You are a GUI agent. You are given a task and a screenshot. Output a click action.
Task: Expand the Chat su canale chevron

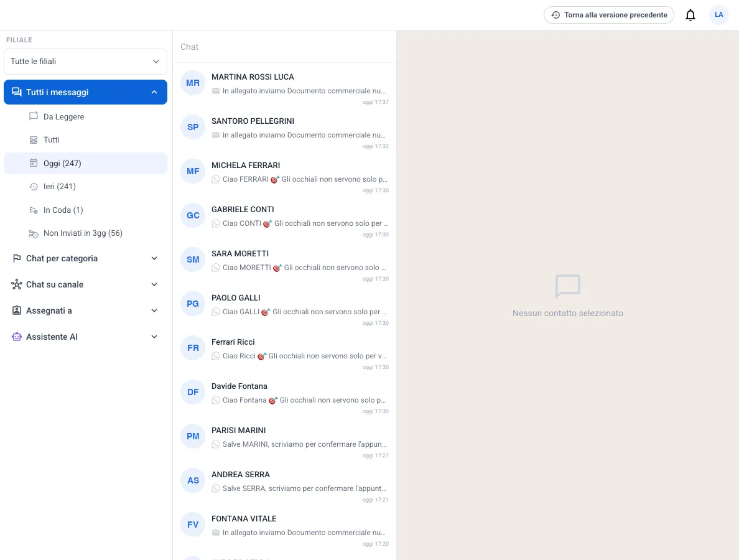coord(154,284)
